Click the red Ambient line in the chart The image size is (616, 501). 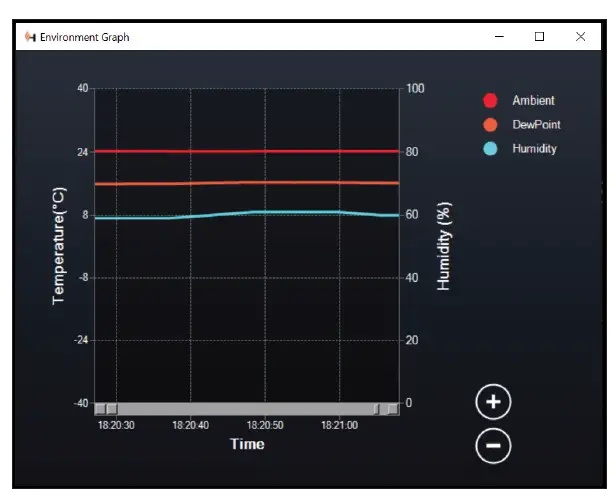(x=247, y=151)
